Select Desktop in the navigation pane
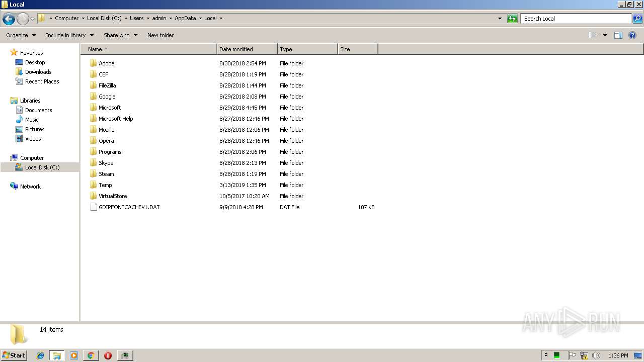The width and height of the screenshot is (644, 362). click(35, 62)
